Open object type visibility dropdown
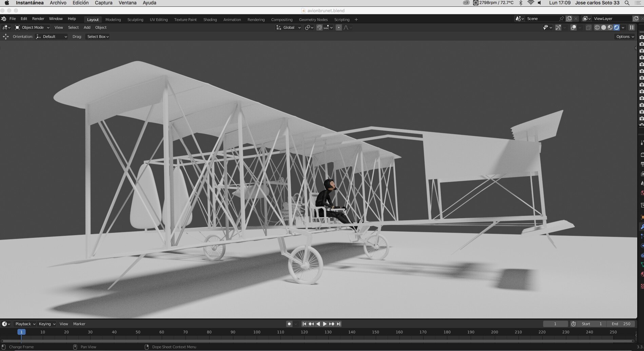 pyautogui.click(x=547, y=27)
